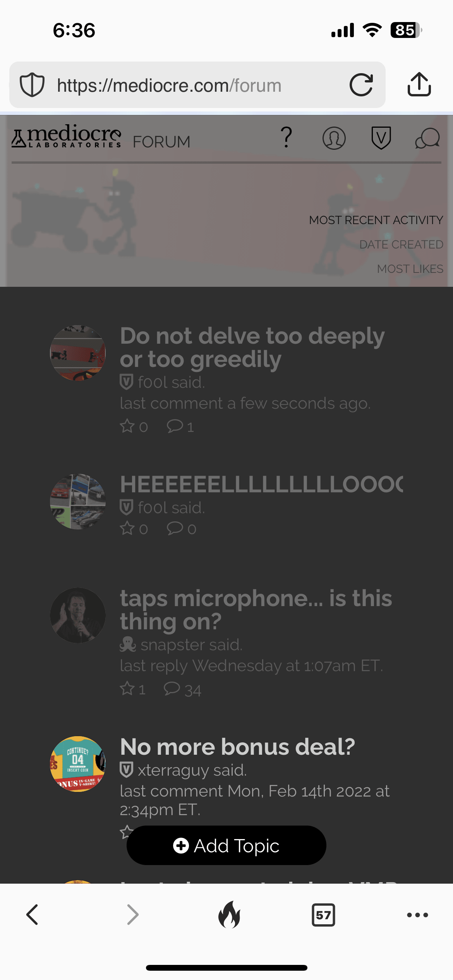Sort topics by Most Likes

[x=410, y=269]
